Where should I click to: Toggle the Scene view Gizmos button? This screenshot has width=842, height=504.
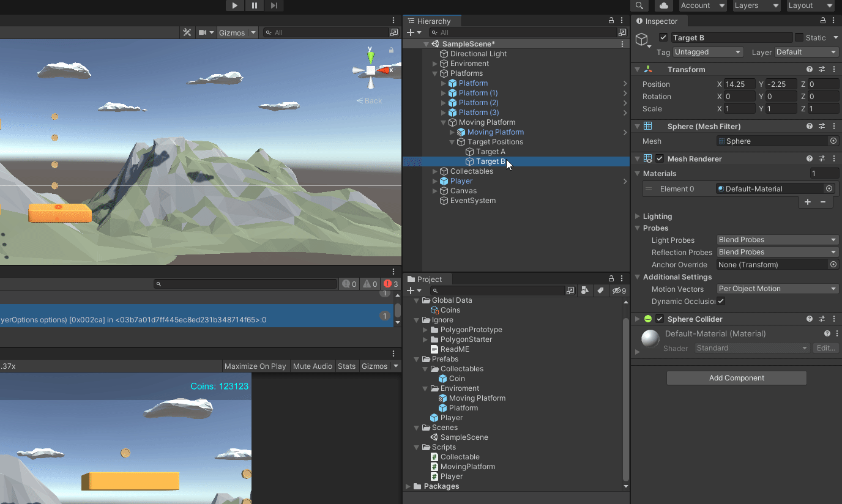tap(232, 32)
